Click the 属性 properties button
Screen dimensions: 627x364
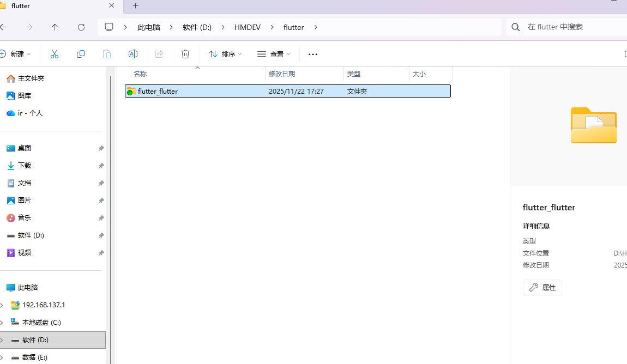tap(542, 287)
